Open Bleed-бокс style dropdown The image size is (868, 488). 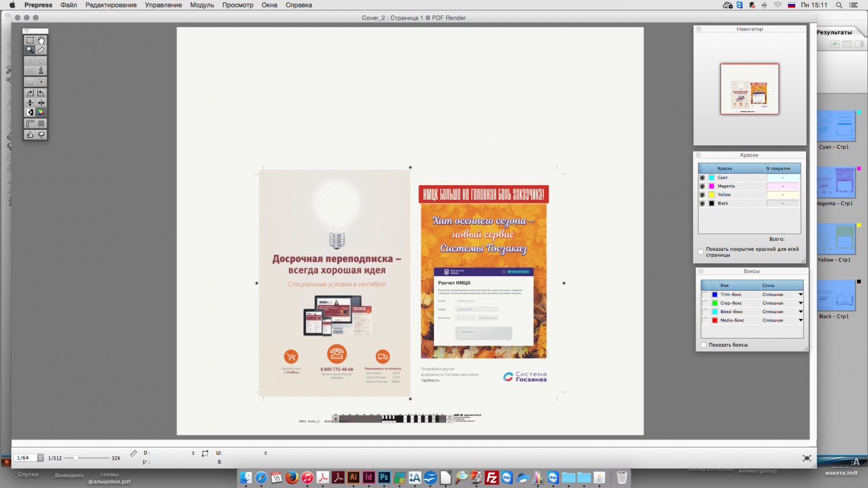coord(800,311)
